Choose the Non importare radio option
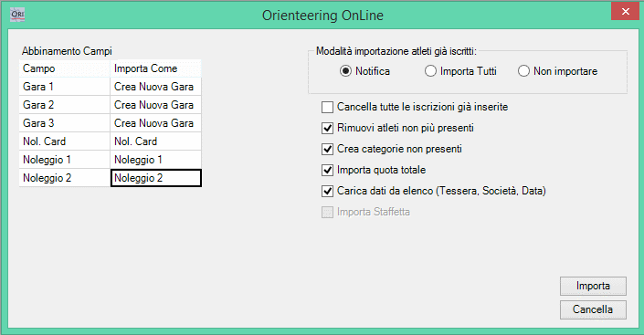644x335 pixels. point(523,71)
